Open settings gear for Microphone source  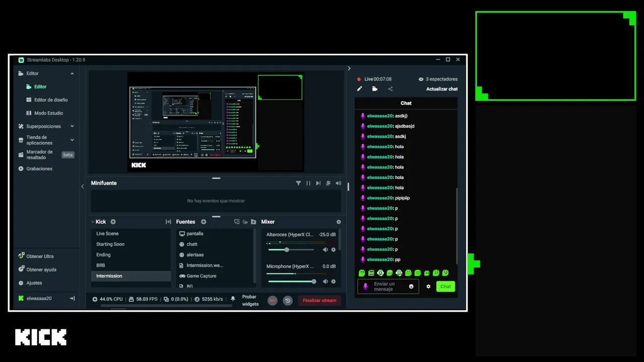click(333, 282)
